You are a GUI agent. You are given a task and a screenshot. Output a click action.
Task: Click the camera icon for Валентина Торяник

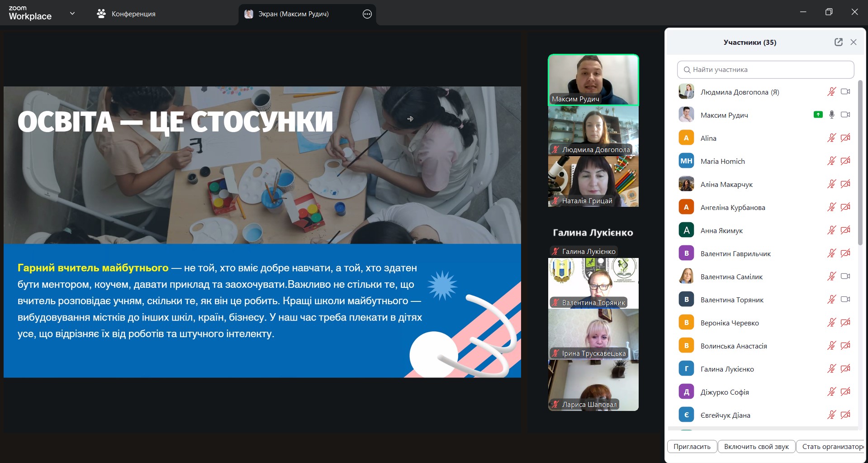click(845, 299)
